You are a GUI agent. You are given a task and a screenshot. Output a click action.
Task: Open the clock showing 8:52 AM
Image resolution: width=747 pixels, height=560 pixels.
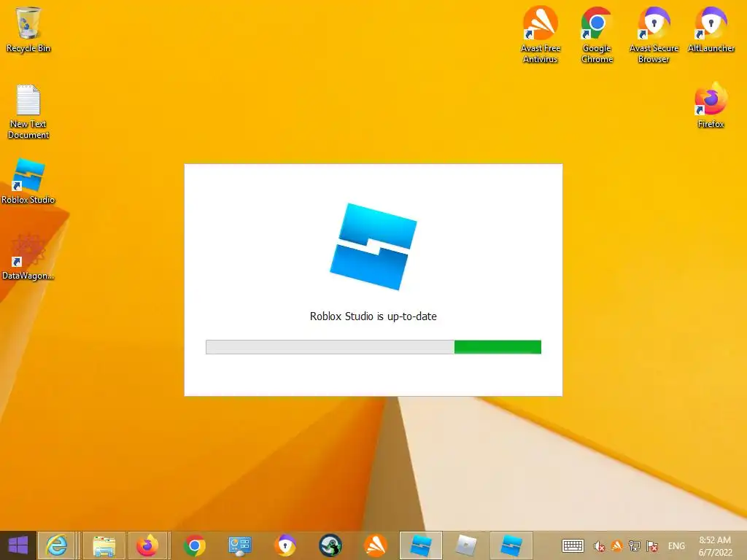715,546
